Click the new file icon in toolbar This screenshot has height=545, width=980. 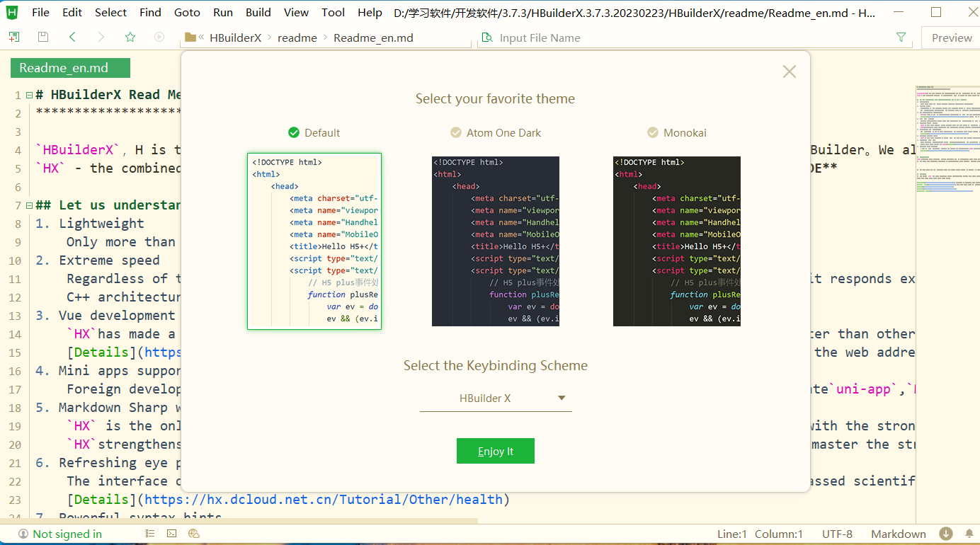tap(14, 37)
